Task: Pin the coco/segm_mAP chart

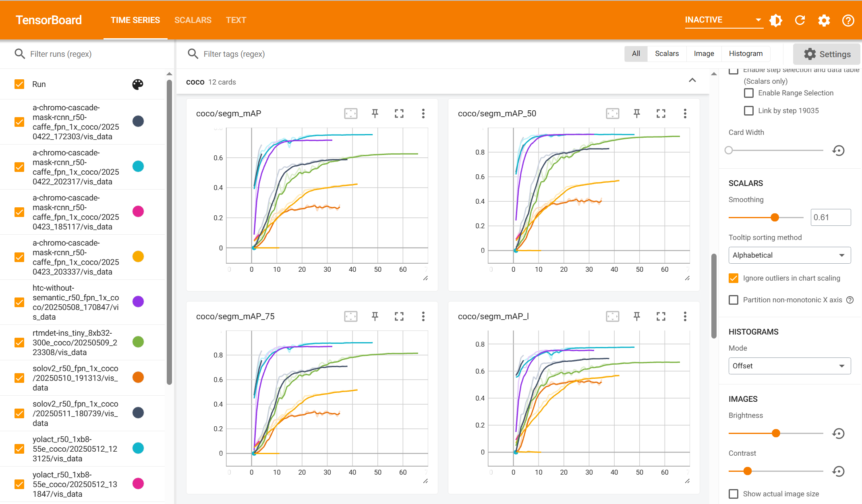Action: point(375,114)
